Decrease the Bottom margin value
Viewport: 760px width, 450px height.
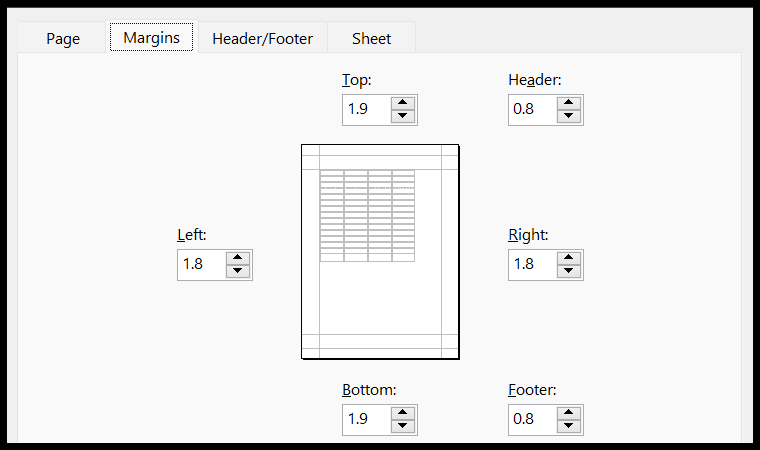tap(402, 426)
